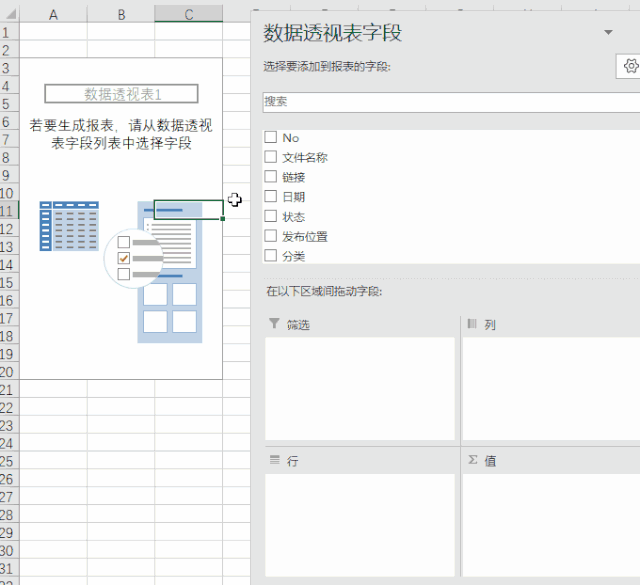This screenshot has height=585, width=640.
Task: Check the No field
Action: pyautogui.click(x=271, y=137)
